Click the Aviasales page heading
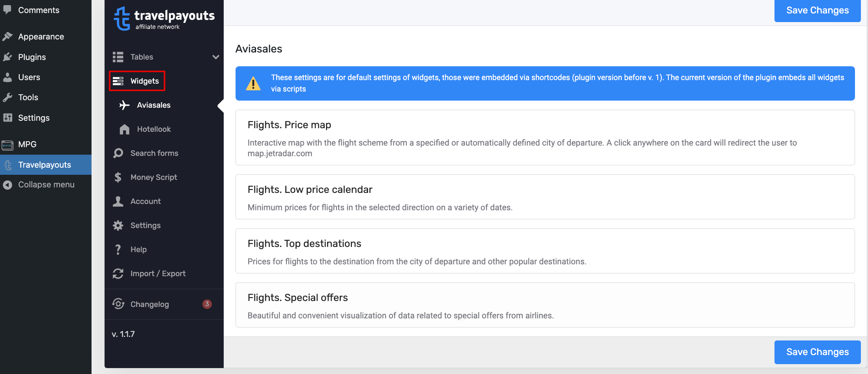This screenshot has height=374, width=868. point(259,49)
